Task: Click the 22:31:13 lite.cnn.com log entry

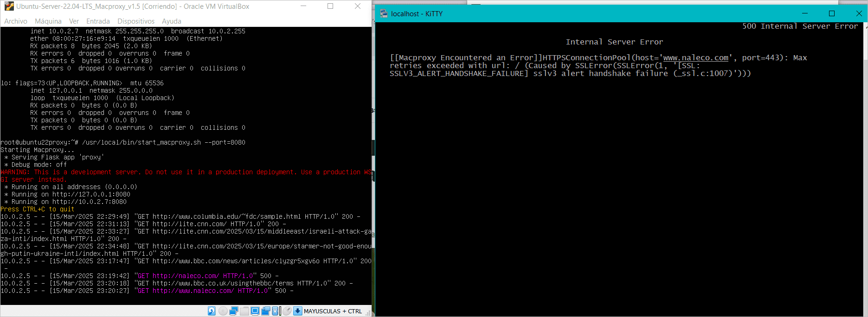Action: point(143,224)
